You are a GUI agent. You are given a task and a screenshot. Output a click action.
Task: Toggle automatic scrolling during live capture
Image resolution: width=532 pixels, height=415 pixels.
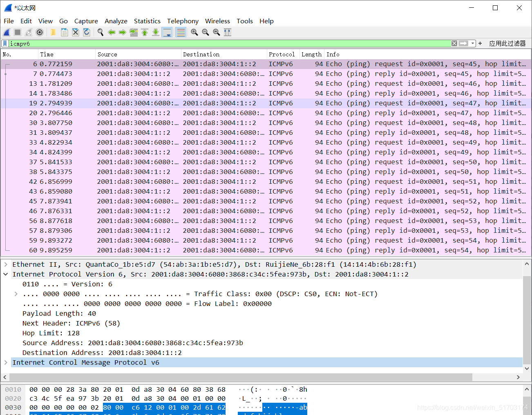(x=167, y=32)
